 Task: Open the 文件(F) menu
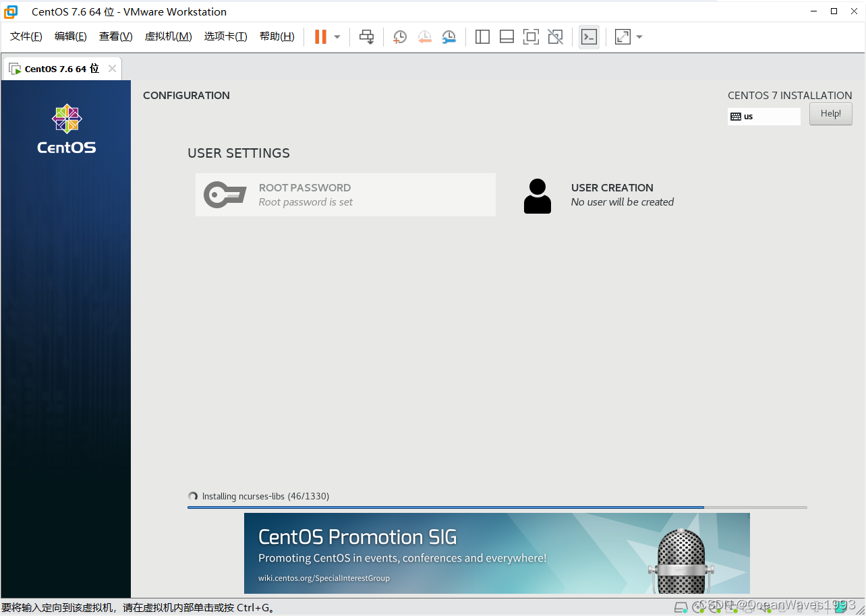click(26, 36)
